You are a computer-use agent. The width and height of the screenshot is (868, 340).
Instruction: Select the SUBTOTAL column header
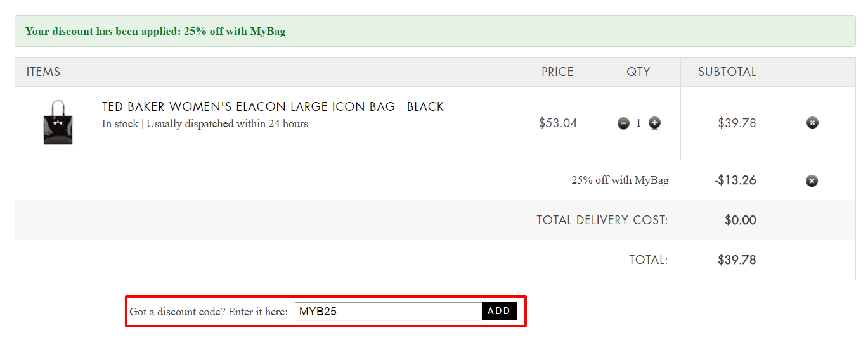click(727, 72)
